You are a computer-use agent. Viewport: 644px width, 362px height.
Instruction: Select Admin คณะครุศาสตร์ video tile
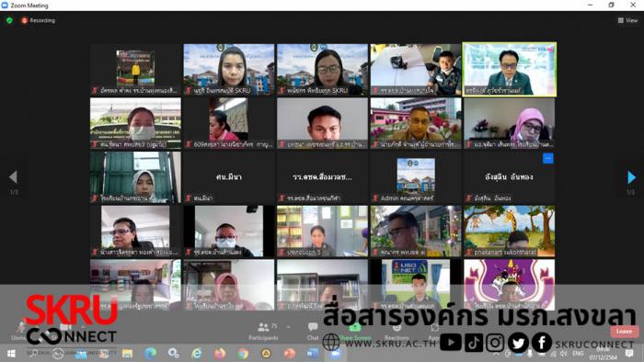[416, 177]
